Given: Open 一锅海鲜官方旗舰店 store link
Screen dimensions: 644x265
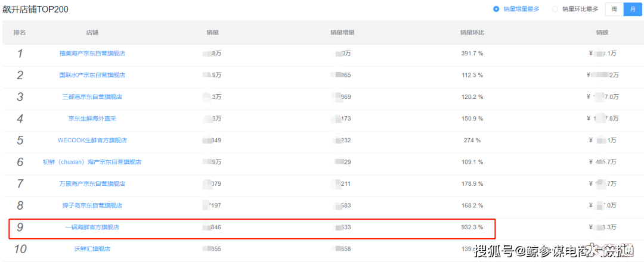Looking at the screenshot, I should tap(92, 227).
